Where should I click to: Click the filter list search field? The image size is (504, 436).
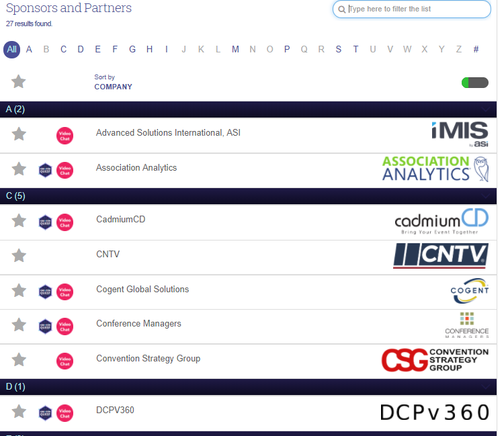point(412,9)
